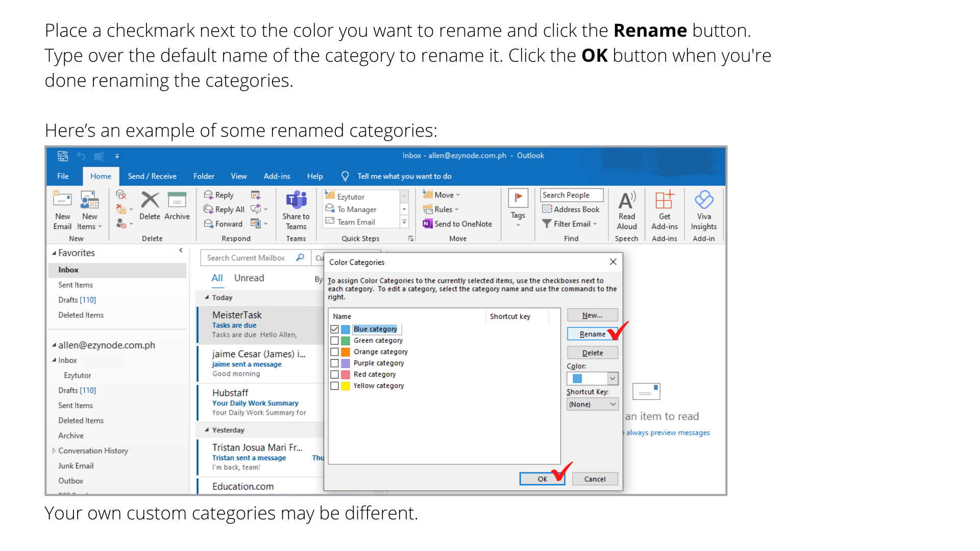
Task: Click Send to OneNote icon
Action: 427,224
